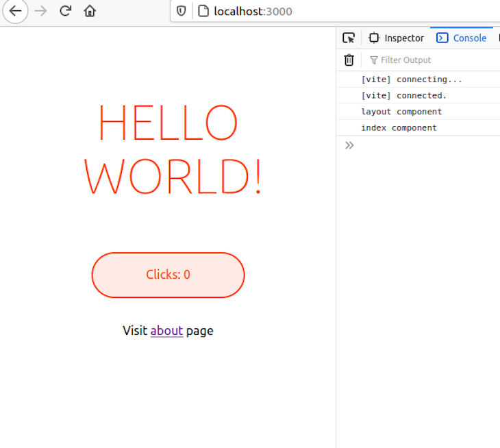This screenshot has width=500, height=448.
Task: Click the browser back arrow button
Action: click(15, 12)
